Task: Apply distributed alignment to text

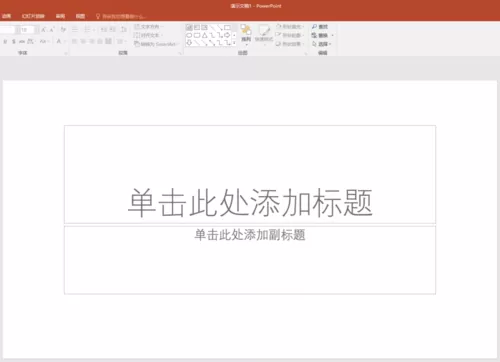Action: 108,41
